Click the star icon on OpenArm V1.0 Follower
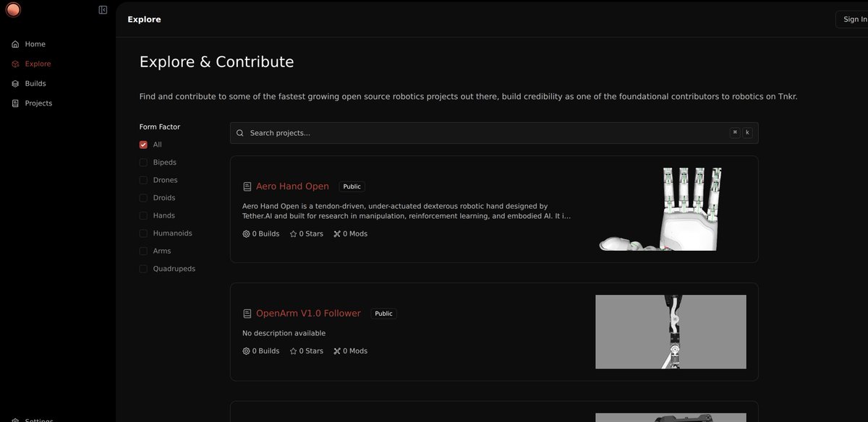868x422 pixels. pyautogui.click(x=293, y=351)
